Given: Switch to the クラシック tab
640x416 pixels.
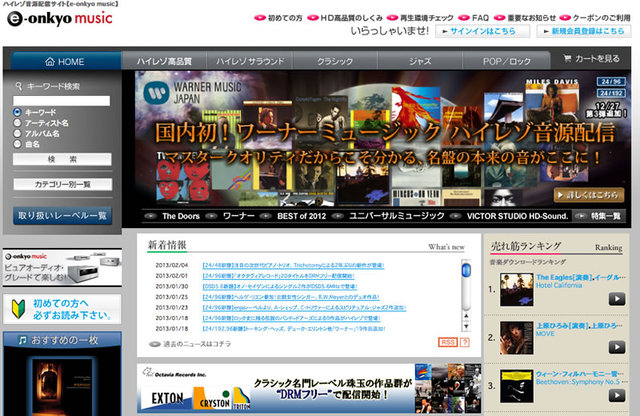Looking at the screenshot, I should [x=333, y=61].
